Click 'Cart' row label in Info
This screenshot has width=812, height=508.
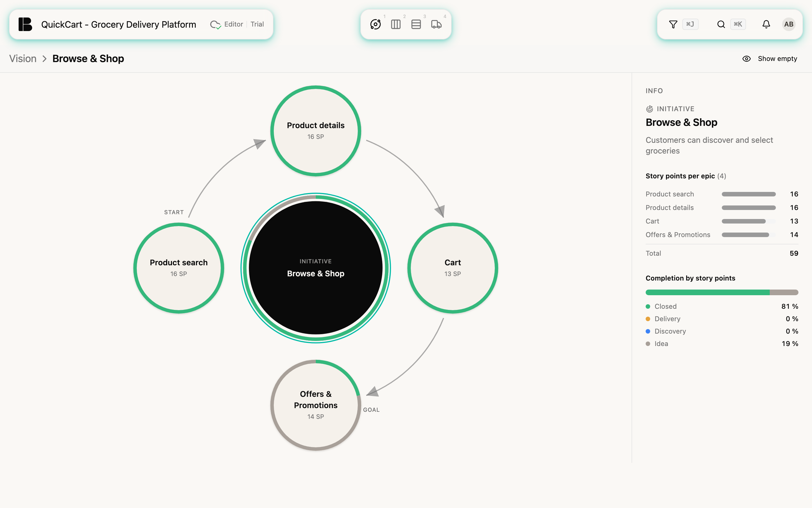(x=652, y=221)
